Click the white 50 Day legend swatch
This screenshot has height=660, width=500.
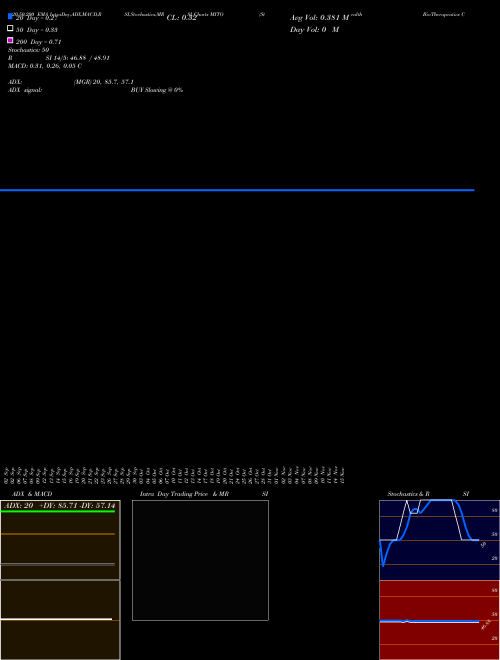(10, 28)
